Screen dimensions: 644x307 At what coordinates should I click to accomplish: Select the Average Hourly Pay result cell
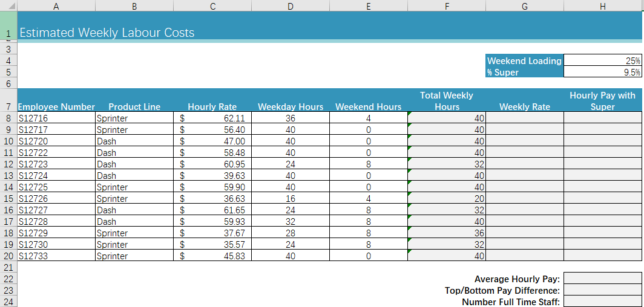[602, 279]
